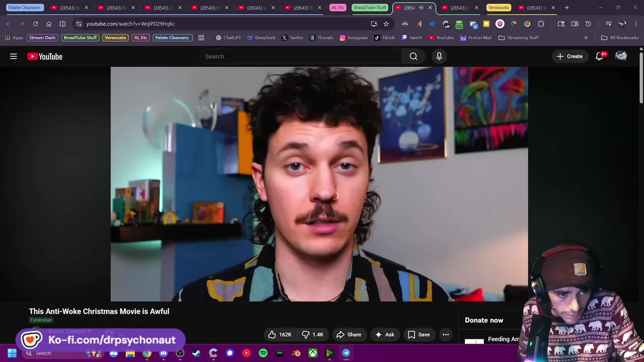This screenshot has height=362, width=644.
Task: Open a new browser tab
Action: (x=567, y=8)
